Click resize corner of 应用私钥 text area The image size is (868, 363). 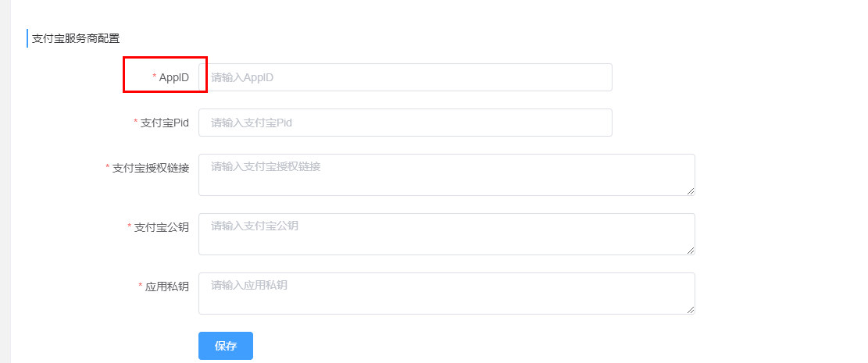tap(691, 309)
